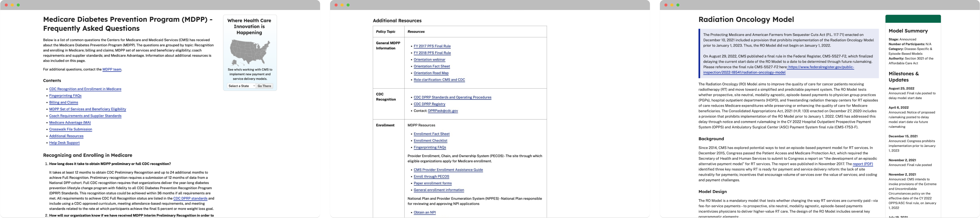The image size is (980, 218).
Task: Open Additional Resources in the Contents list
Action: (66, 136)
